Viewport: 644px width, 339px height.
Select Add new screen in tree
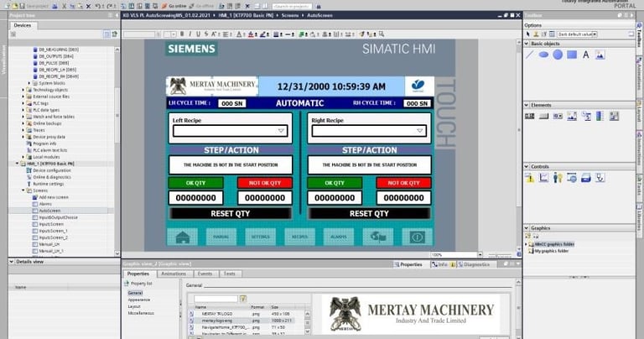(x=54, y=197)
